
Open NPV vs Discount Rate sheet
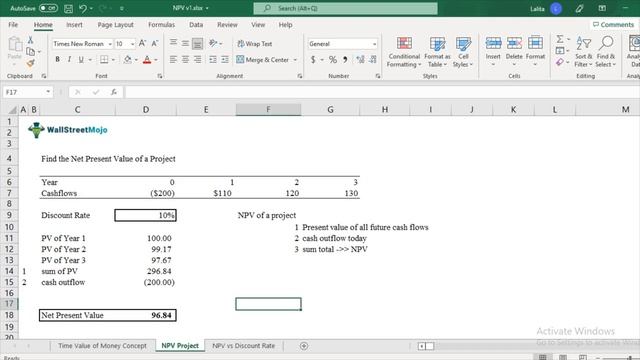pos(243,346)
